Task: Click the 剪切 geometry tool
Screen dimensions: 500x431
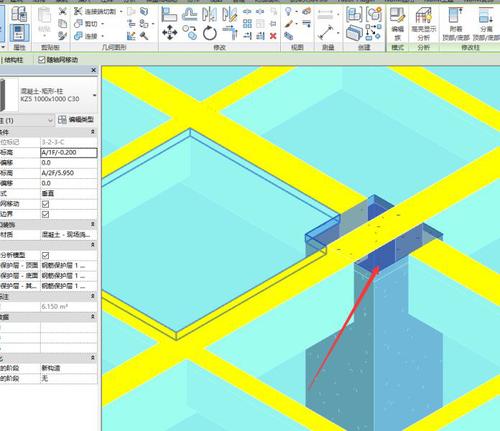Action: (86, 24)
